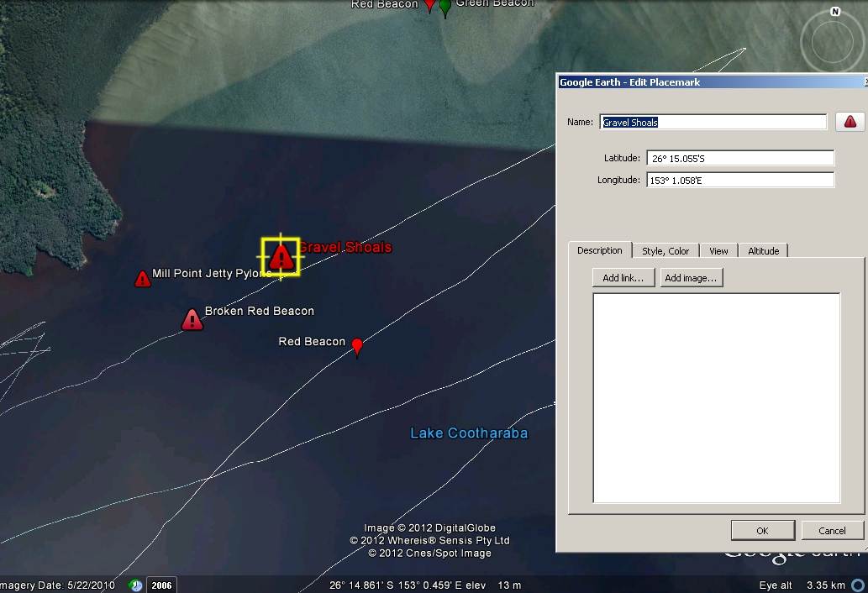The image size is (868, 593).
Task: Click the Broken Red Beacon warning icon
Action: pyautogui.click(x=192, y=320)
